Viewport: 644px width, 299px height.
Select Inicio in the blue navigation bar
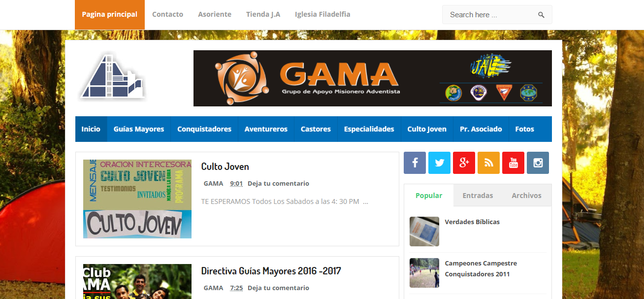[91, 129]
